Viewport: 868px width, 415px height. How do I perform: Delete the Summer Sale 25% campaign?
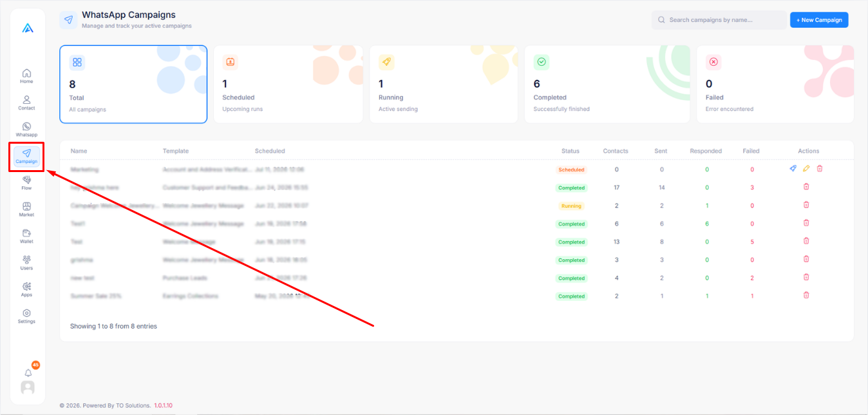pos(806,294)
